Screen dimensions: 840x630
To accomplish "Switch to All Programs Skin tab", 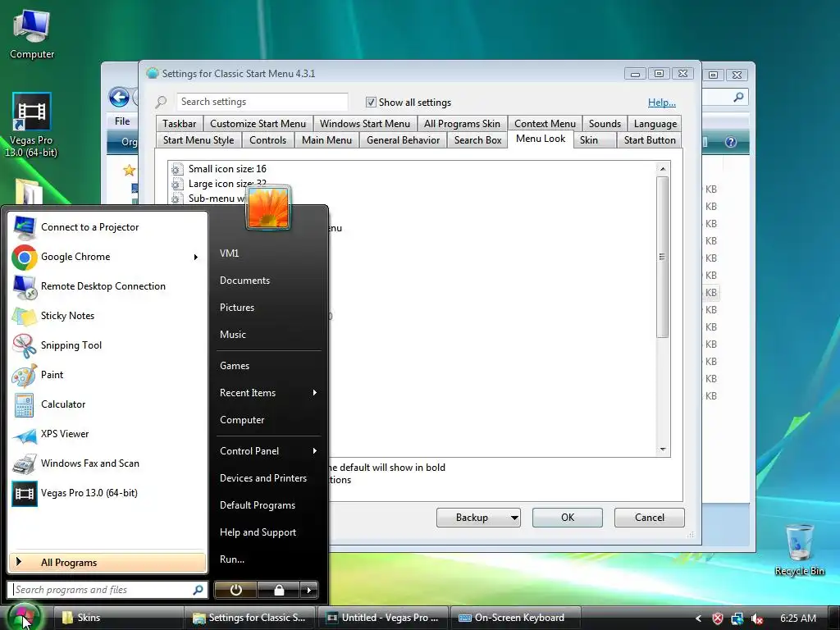I will 463,124.
